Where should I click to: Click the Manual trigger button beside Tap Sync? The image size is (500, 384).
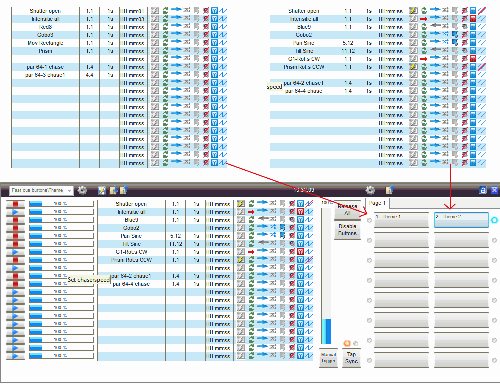point(328,358)
